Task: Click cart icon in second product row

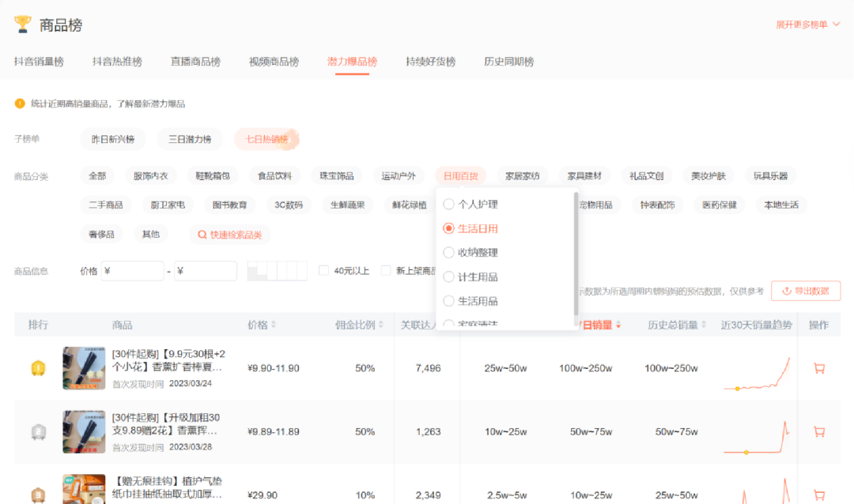Action: click(819, 432)
